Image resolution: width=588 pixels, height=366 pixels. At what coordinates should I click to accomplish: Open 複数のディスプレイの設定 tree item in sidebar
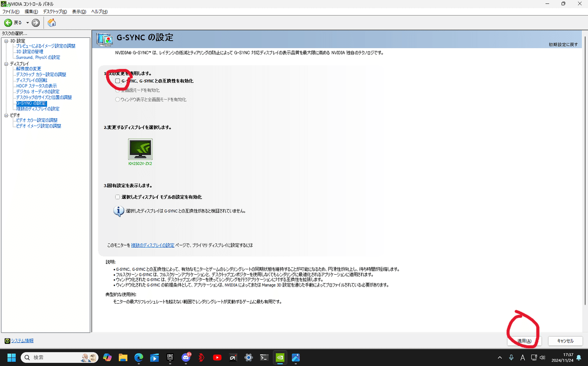pos(37,109)
